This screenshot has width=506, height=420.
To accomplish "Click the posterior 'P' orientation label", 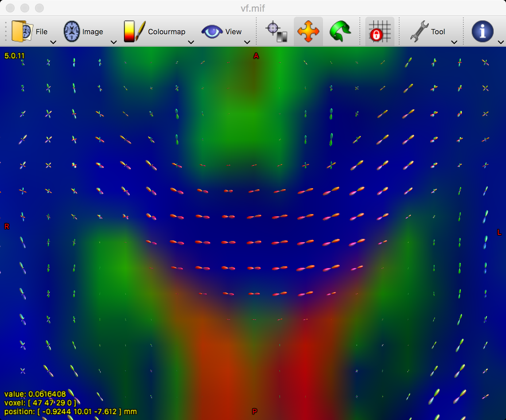I will 254,411.
